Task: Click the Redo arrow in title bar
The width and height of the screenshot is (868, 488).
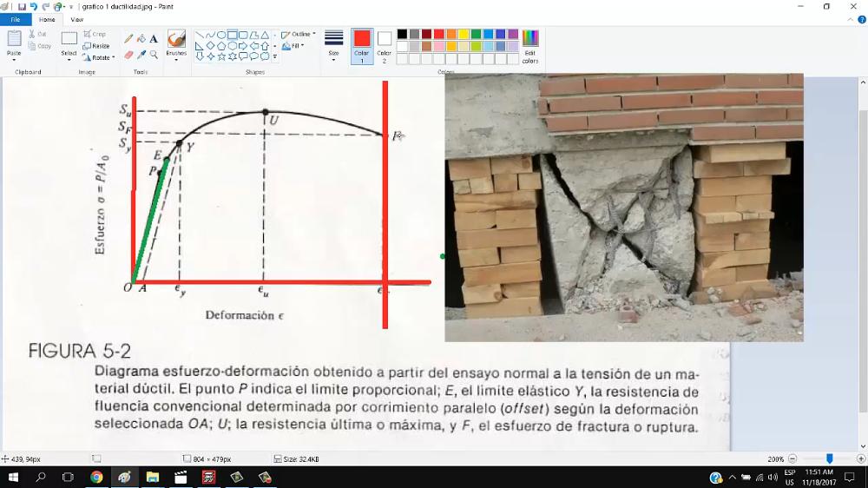Action: pyautogui.click(x=45, y=7)
